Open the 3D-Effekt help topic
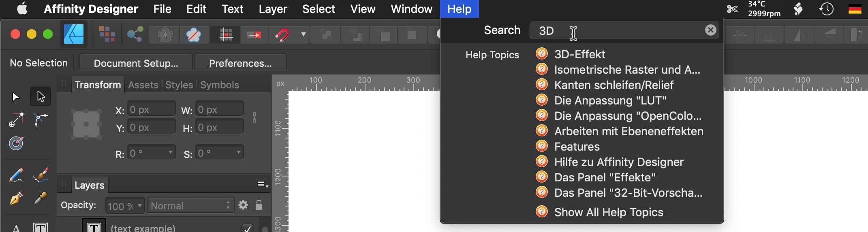 [579, 54]
